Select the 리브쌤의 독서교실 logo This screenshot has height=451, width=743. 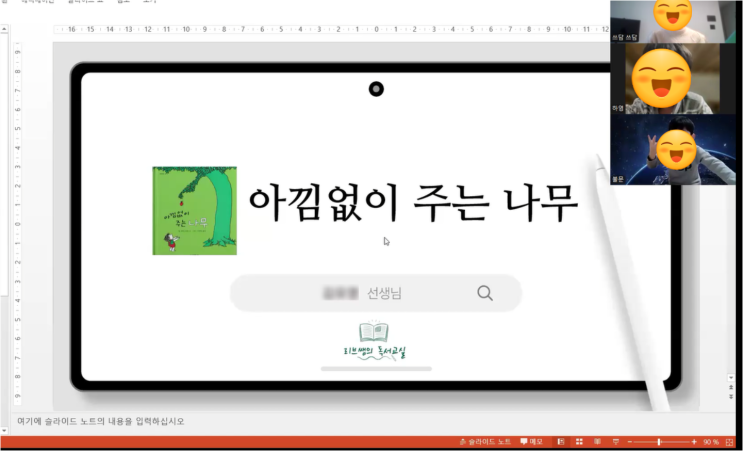point(374,341)
